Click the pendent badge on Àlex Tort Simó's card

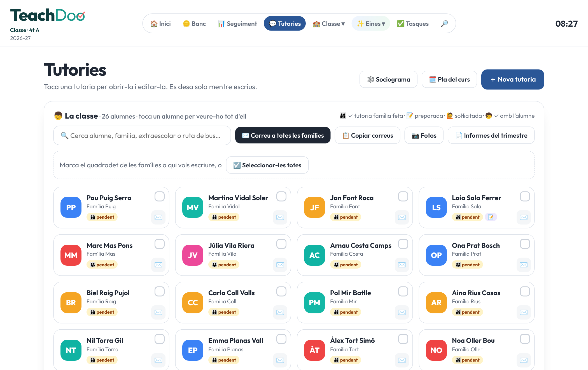click(x=346, y=360)
